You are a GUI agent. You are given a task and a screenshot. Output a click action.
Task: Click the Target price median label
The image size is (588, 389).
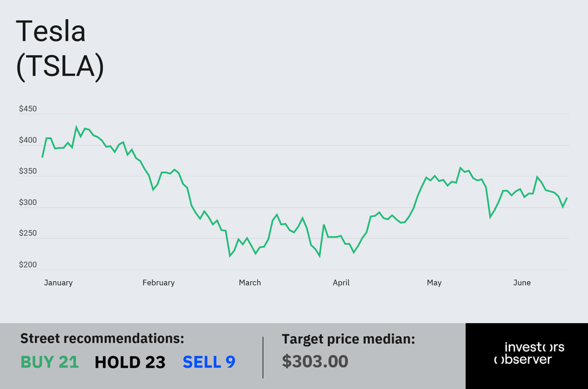[x=349, y=339]
